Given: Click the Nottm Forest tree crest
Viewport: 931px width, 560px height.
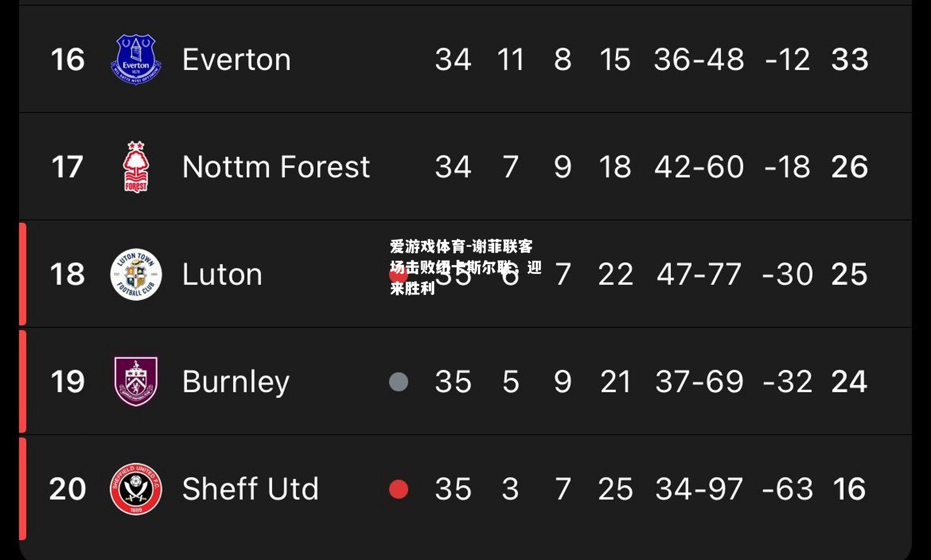Looking at the screenshot, I should tap(136, 167).
